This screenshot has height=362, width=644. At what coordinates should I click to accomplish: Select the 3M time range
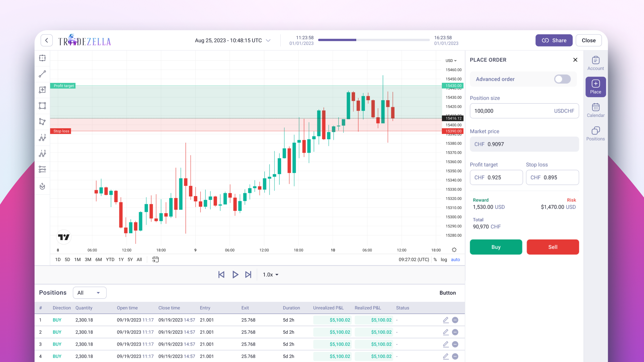tap(88, 260)
